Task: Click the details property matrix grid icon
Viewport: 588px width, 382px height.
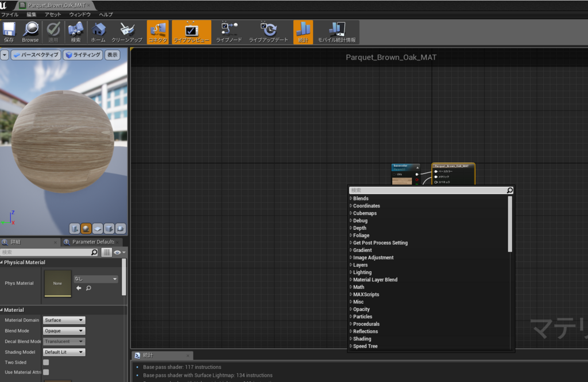Action: tap(106, 252)
